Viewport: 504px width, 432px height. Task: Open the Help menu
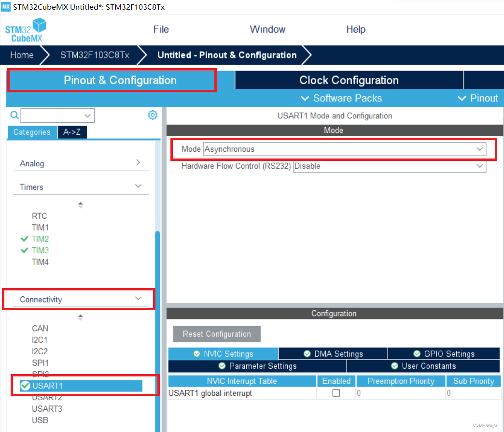(x=355, y=29)
